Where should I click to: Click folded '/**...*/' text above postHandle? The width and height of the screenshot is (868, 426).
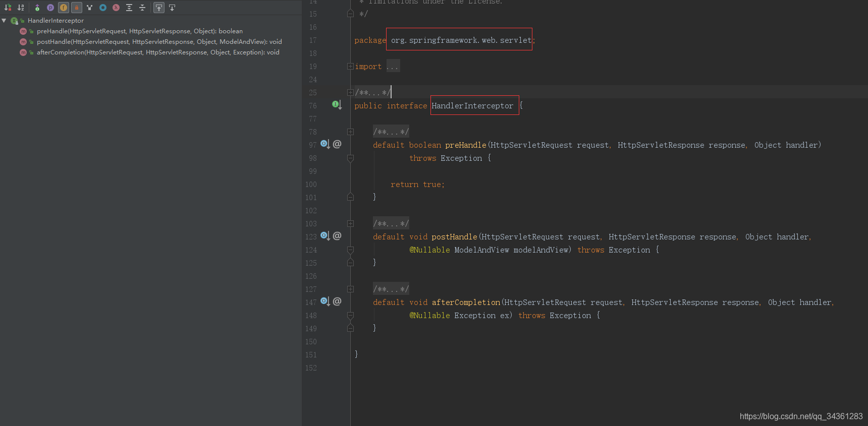391,223
